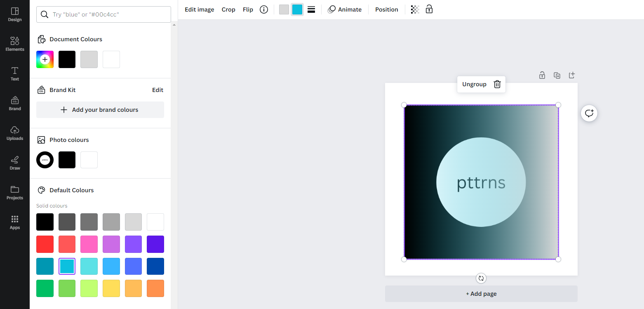644x309 pixels.
Task: Click the rotate handle below the canvas
Action: pos(481,278)
